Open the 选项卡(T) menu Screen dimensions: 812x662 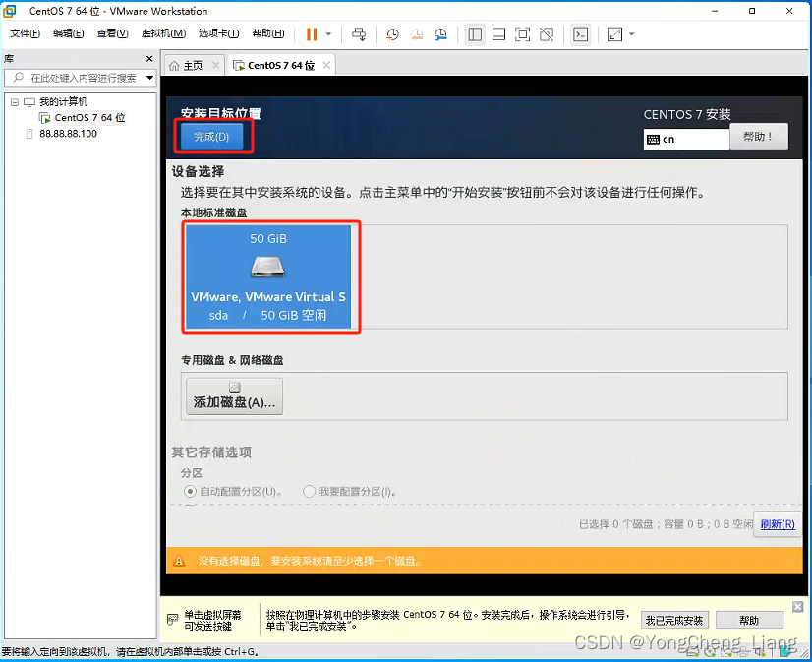pos(218,33)
